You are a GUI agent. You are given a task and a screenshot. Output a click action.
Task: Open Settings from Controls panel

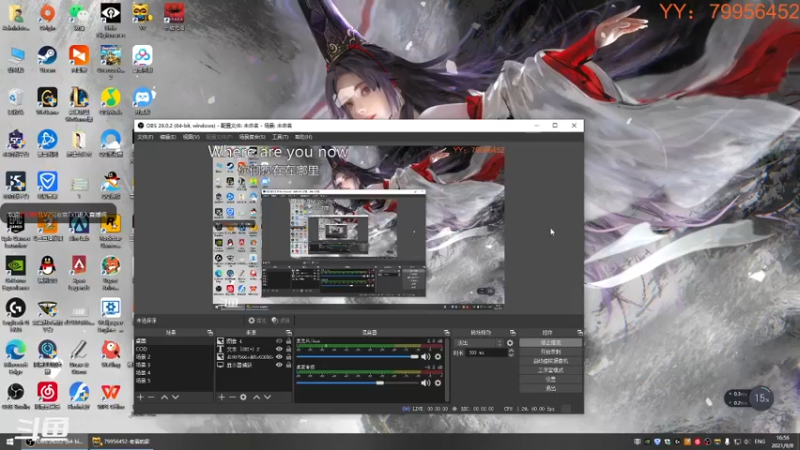pyautogui.click(x=551, y=380)
